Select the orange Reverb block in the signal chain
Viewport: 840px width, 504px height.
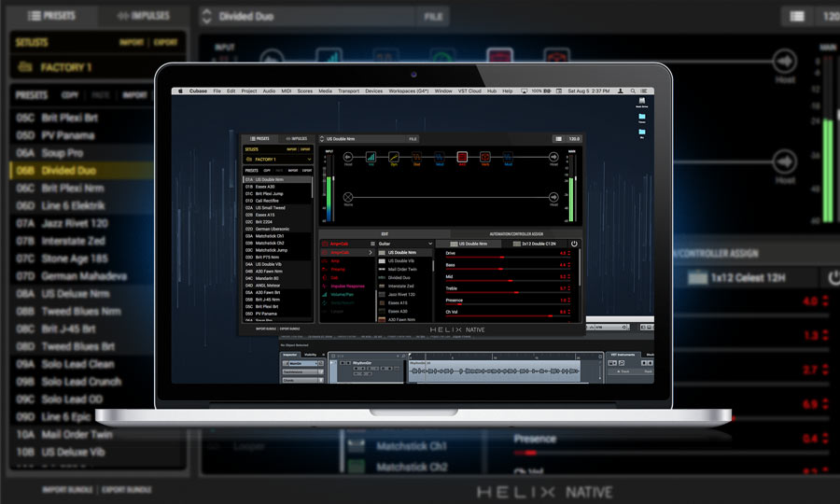[485, 157]
